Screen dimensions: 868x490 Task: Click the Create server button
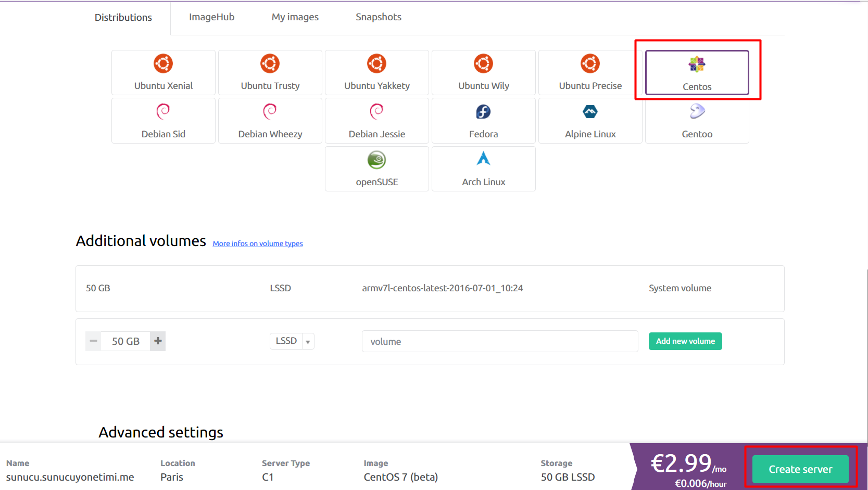[x=800, y=469]
